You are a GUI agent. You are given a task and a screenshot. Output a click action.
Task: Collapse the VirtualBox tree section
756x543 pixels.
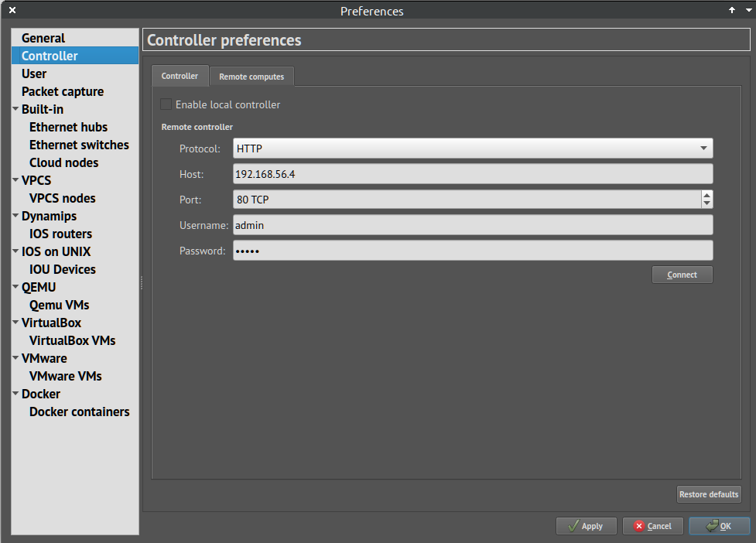[x=15, y=323]
